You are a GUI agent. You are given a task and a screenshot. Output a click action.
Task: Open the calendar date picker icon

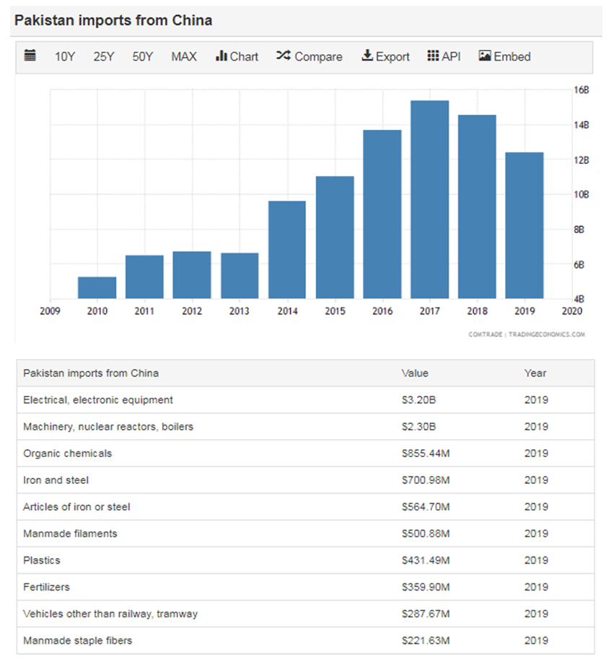[30, 56]
